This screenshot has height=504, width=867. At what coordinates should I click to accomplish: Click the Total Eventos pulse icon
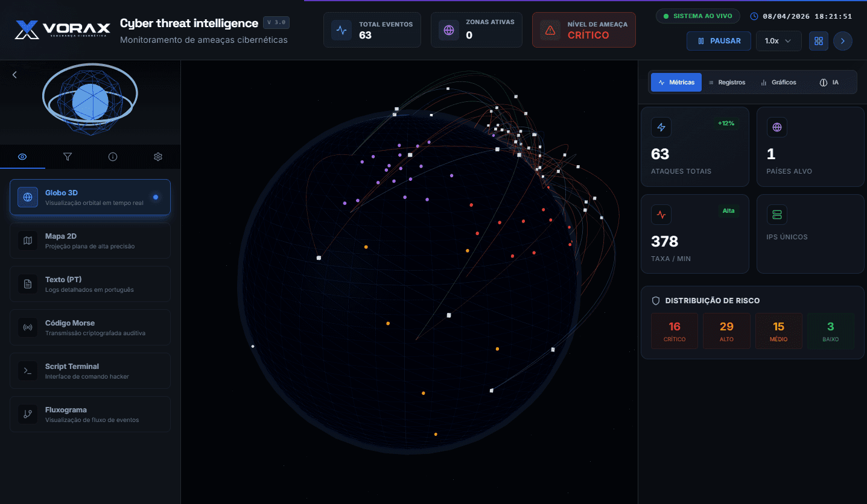point(341,30)
